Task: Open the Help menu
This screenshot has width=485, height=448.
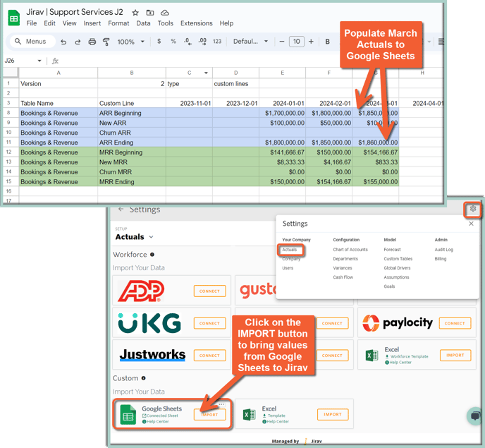Action: [x=226, y=23]
